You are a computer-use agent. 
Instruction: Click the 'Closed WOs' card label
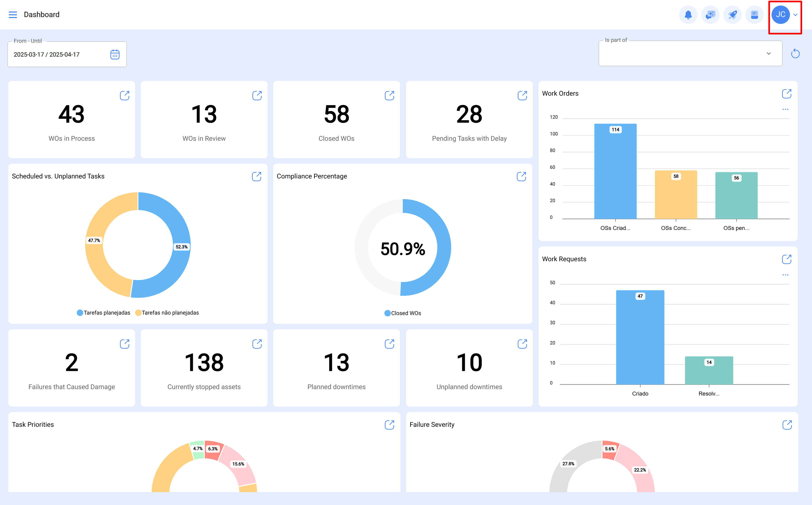coord(336,139)
